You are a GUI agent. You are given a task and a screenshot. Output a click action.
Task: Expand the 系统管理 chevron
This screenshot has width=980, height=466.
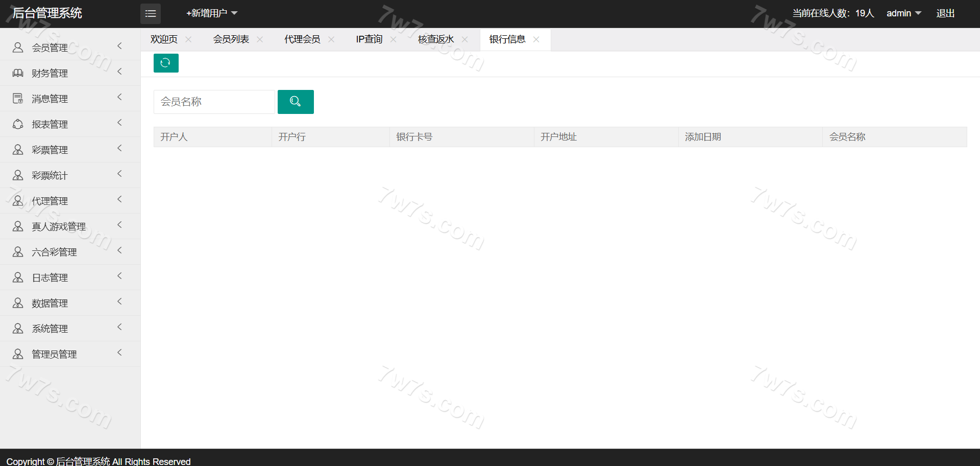[119, 327]
